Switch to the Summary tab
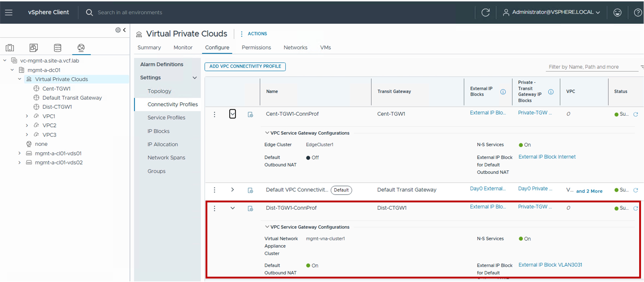644x282 pixels. tap(149, 48)
